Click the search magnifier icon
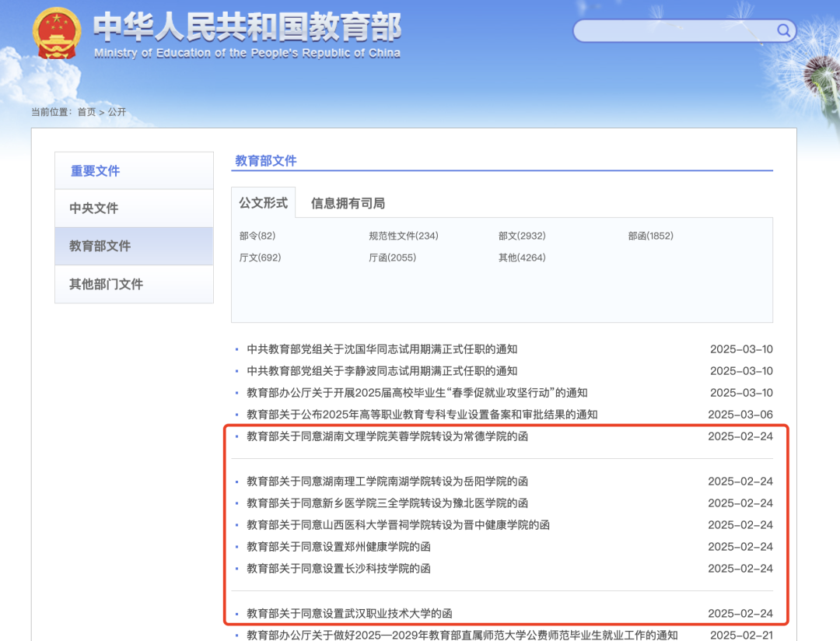This screenshot has width=840, height=641. [x=784, y=30]
